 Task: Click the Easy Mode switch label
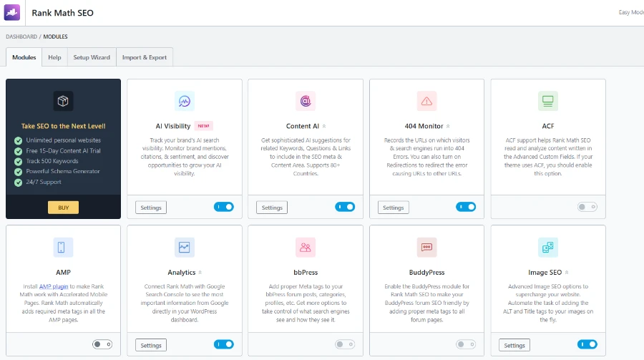[x=631, y=12]
